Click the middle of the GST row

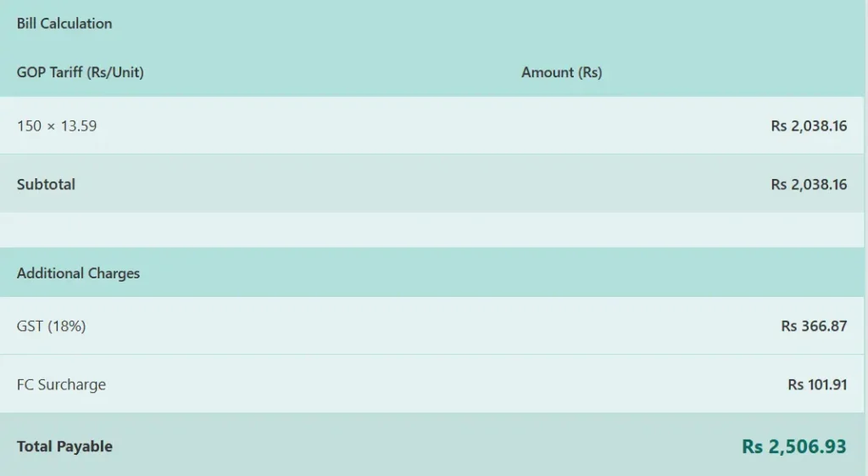[x=431, y=326]
